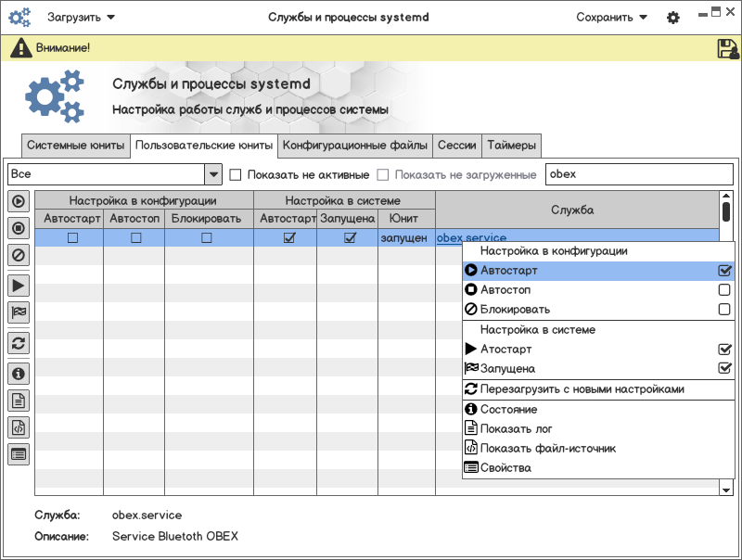Viewport: 742px width, 560px height.
Task: Click the block icon in left toolbar
Action: 19,253
